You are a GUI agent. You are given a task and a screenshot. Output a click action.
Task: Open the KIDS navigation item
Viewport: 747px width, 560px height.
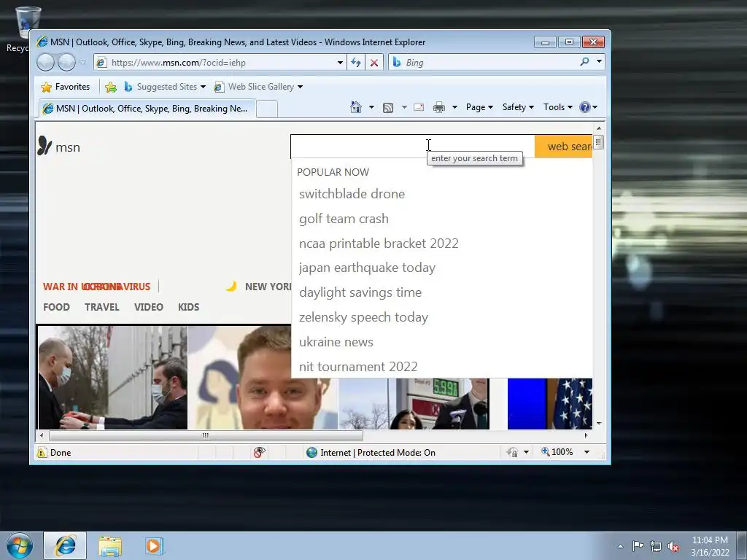tap(189, 307)
